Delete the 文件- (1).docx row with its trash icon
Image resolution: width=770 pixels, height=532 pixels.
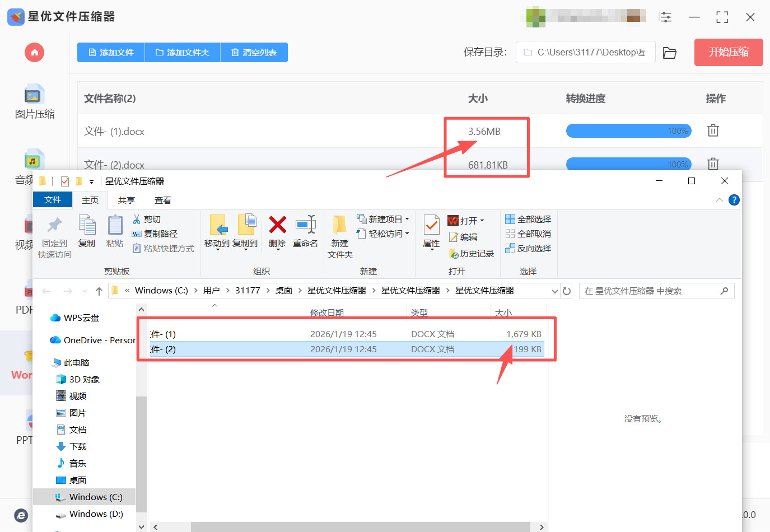click(x=713, y=130)
